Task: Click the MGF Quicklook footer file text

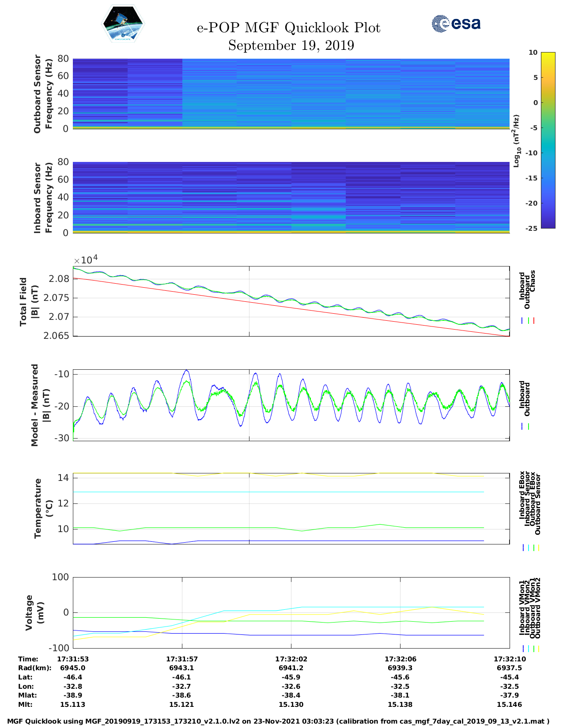Action: tap(278, 721)
